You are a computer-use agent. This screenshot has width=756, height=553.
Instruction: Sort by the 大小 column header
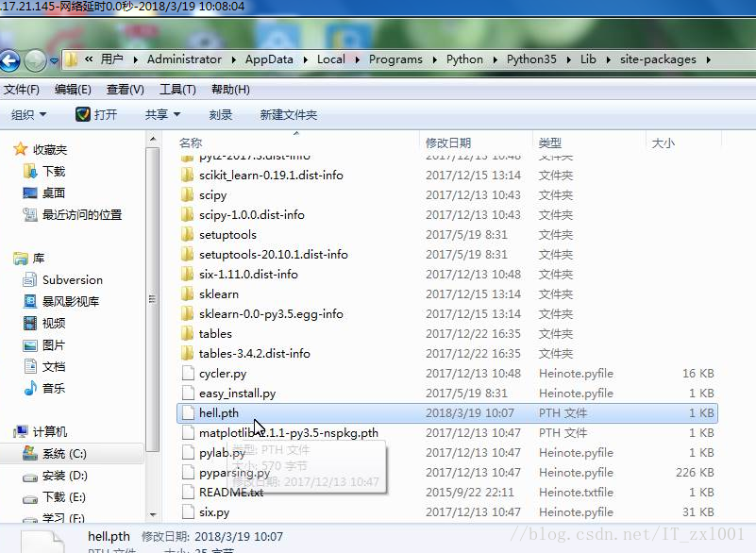tap(663, 142)
